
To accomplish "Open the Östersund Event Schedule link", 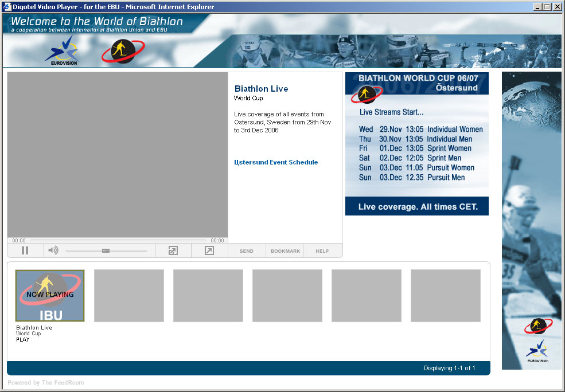I will (x=276, y=162).
